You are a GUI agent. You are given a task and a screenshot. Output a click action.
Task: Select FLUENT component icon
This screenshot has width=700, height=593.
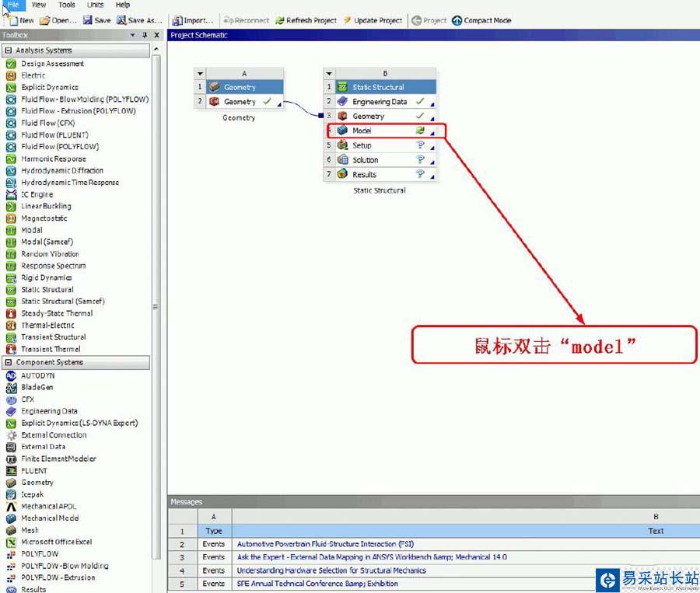(x=11, y=471)
